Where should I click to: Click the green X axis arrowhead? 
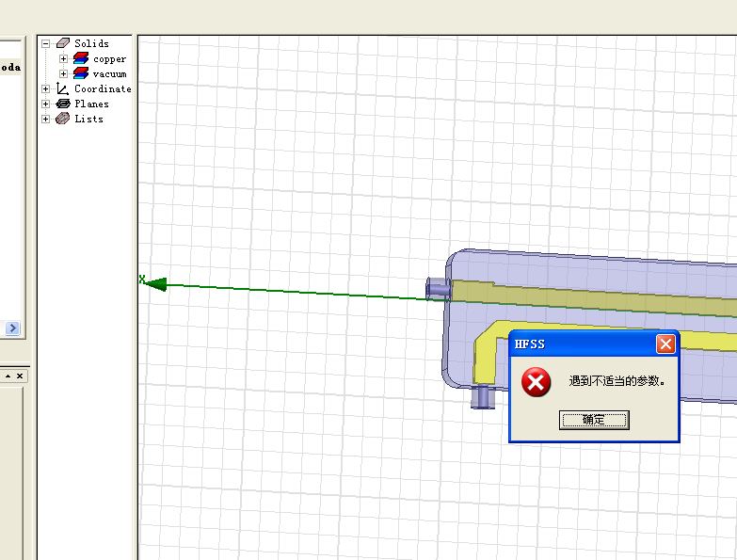click(x=155, y=283)
